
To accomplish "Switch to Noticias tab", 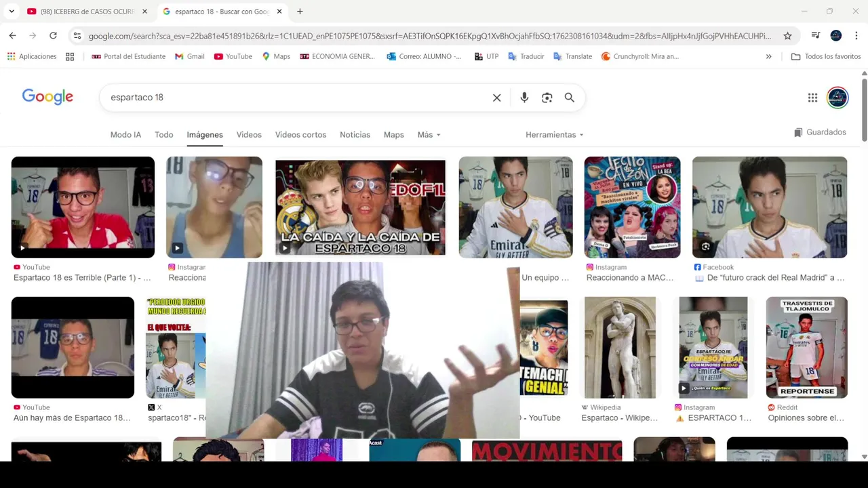I will [355, 135].
